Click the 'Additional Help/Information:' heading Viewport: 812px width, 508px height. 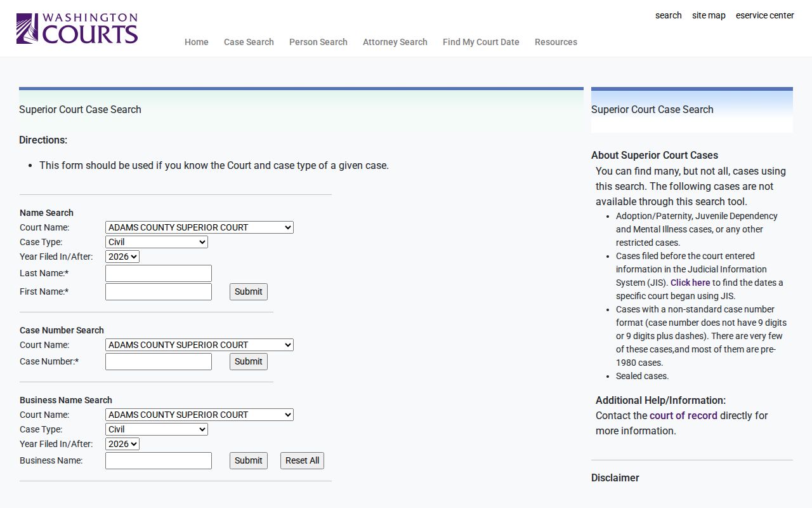(x=660, y=400)
